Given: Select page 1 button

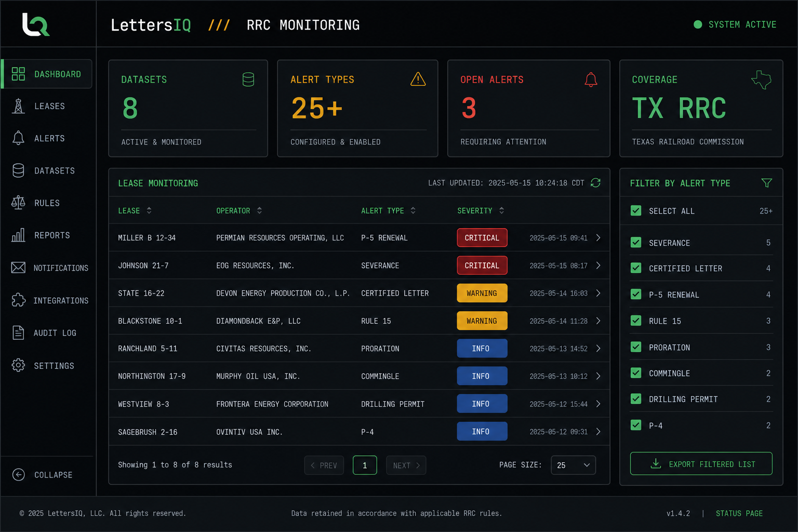Looking at the screenshot, I should (365, 465).
